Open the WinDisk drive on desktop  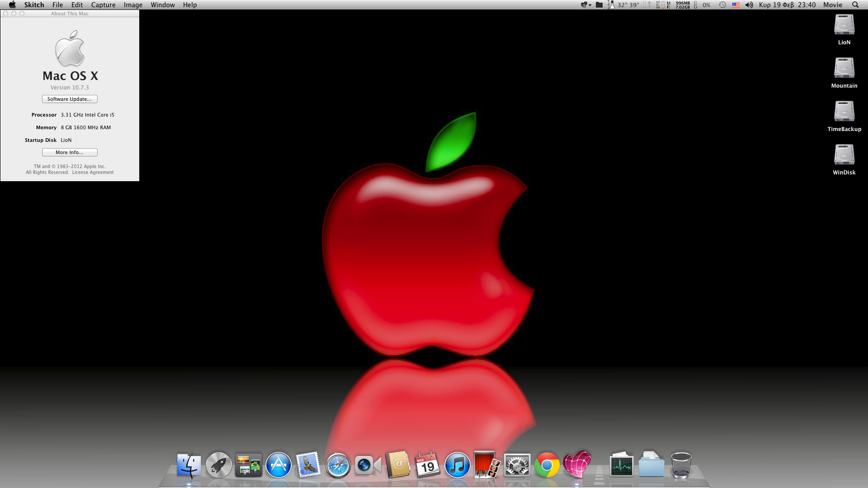tap(844, 160)
